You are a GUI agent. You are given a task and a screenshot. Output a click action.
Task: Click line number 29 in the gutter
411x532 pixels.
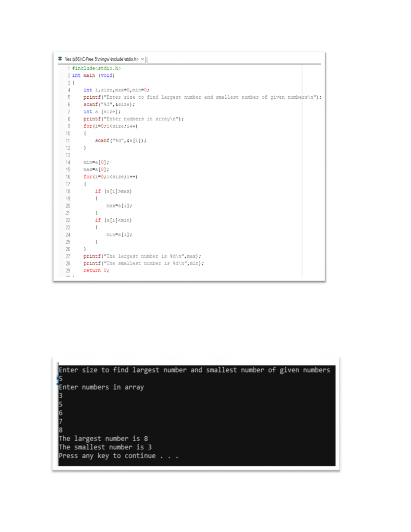(x=67, y=270)
